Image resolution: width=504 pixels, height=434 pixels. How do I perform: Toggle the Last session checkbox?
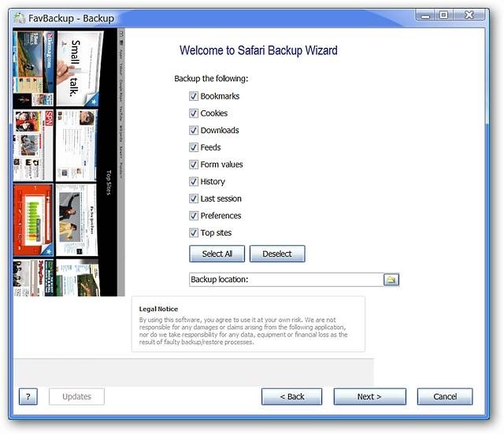[194, 198]
